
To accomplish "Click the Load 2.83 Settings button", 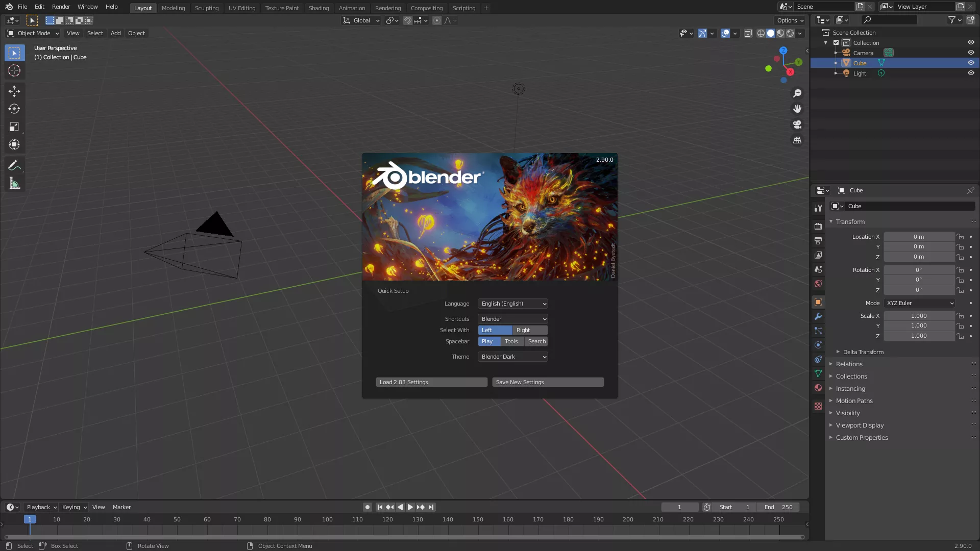I will pos(431,382).
